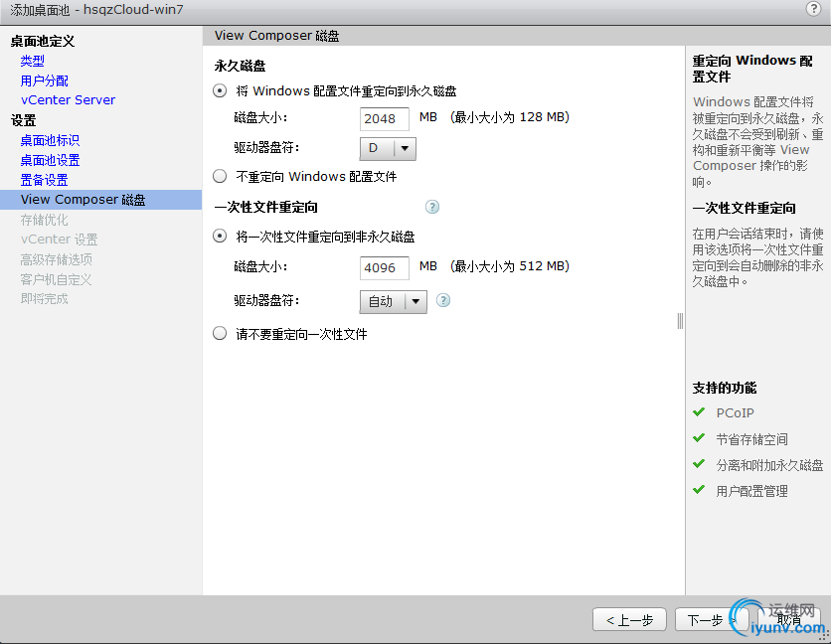Open the help icon in title bar
Viewport: 831px width, 644px height.
click(813, 9)
